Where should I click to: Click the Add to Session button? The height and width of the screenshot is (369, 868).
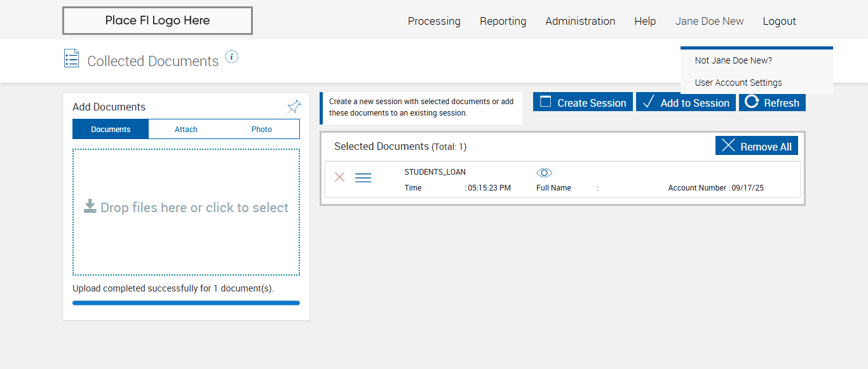(x=686, y=102)
